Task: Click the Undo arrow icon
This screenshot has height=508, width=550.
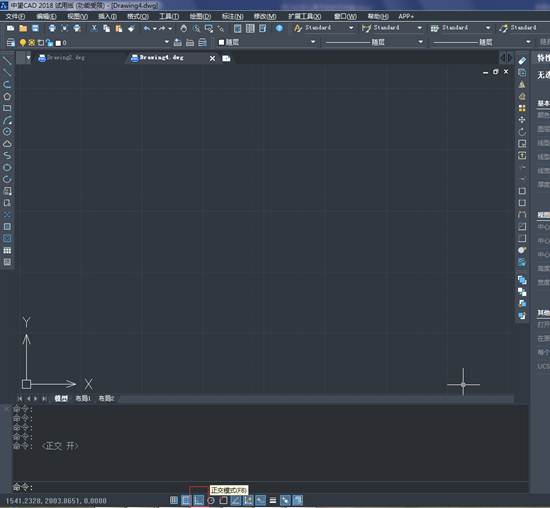Action: pos(147,28)
